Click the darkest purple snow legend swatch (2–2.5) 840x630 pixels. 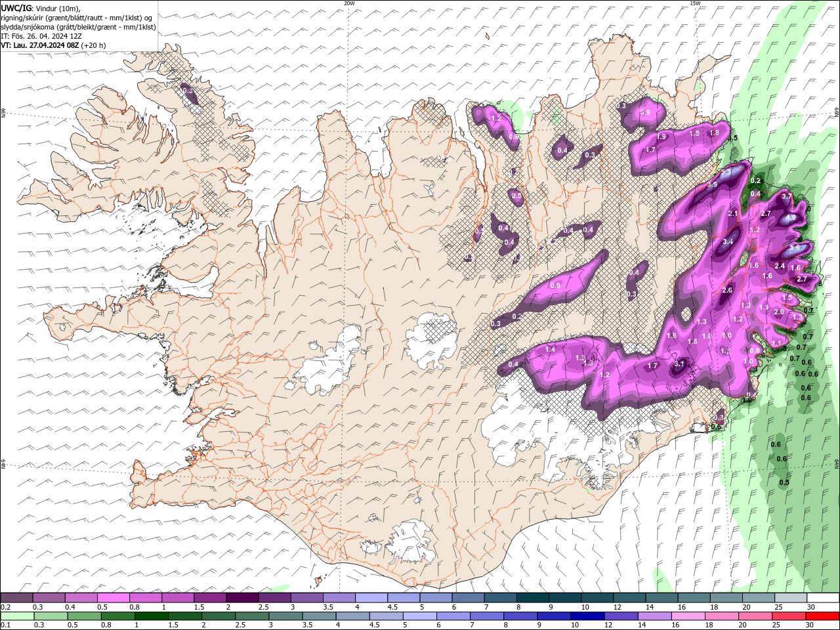click(x=242, y=598)
